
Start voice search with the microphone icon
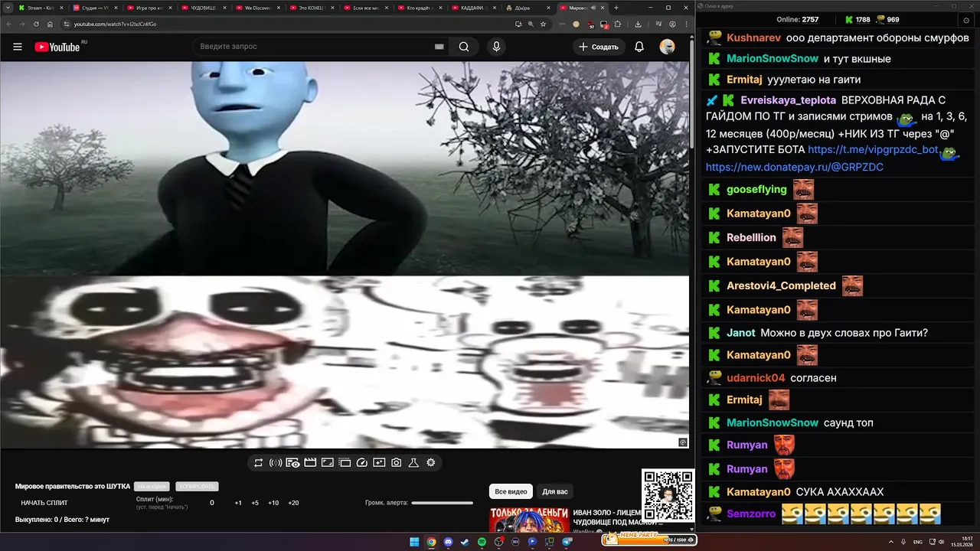(497, 47)
